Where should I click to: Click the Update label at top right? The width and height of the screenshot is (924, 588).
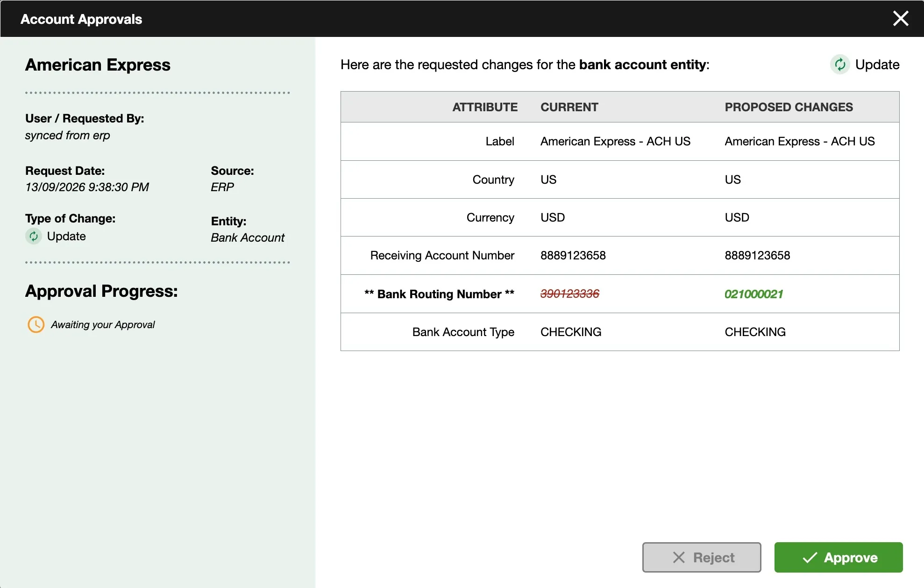coord(877,65)
